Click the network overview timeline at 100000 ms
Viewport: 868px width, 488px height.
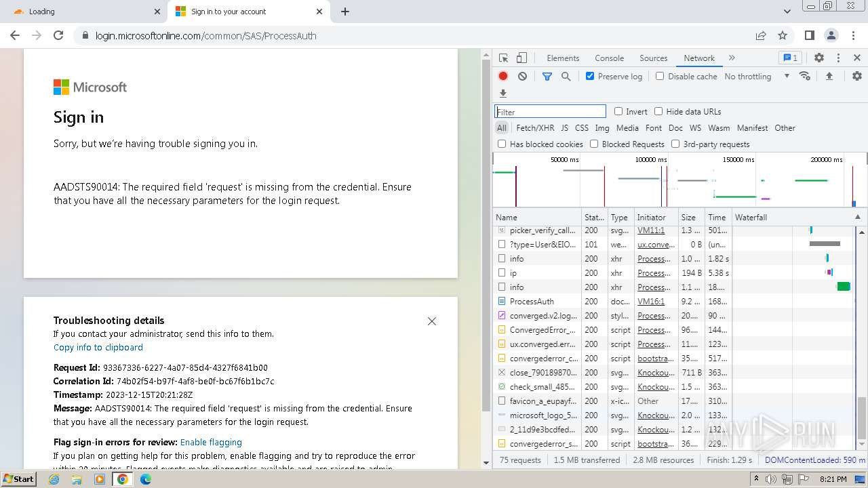651,159
